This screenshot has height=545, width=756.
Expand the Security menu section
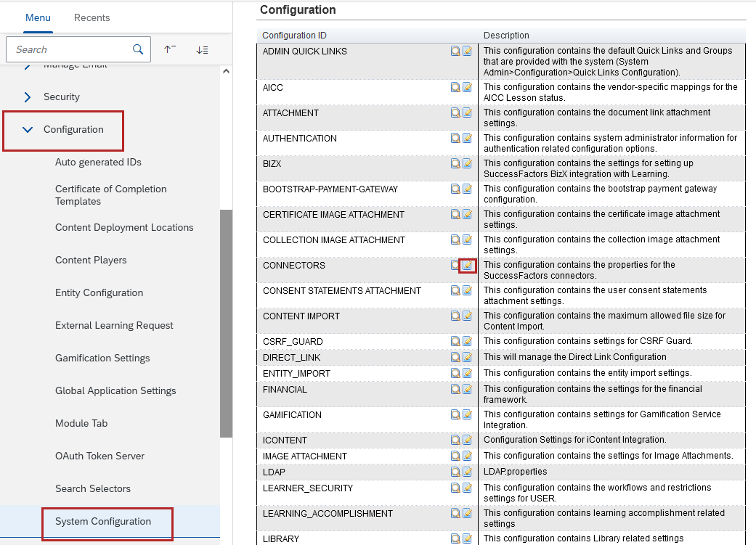click(28, 97)
